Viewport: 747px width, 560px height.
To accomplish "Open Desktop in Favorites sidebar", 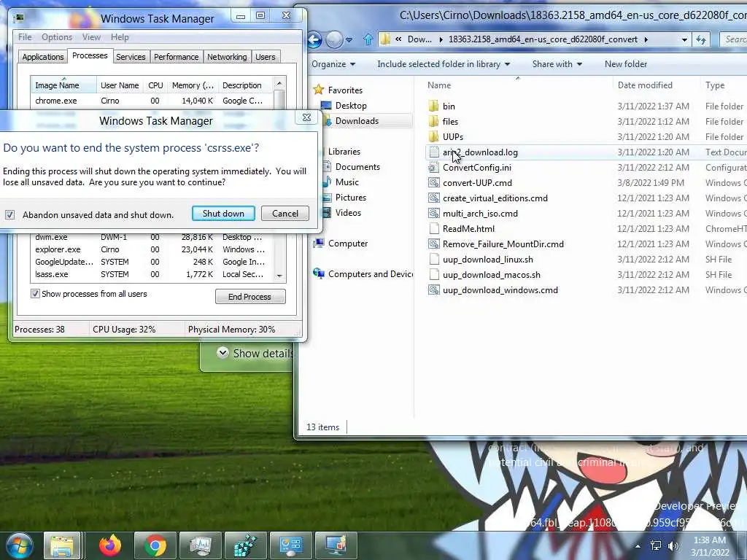I will (x=351, y=106).
